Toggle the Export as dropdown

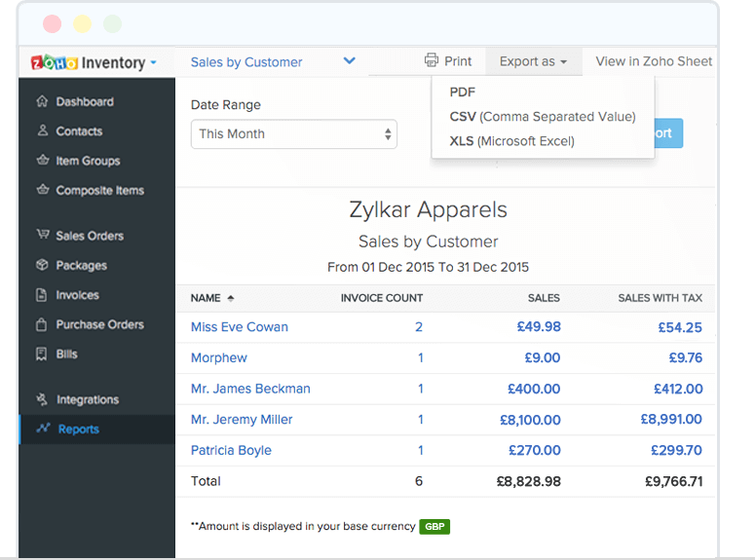coord(533,61)
